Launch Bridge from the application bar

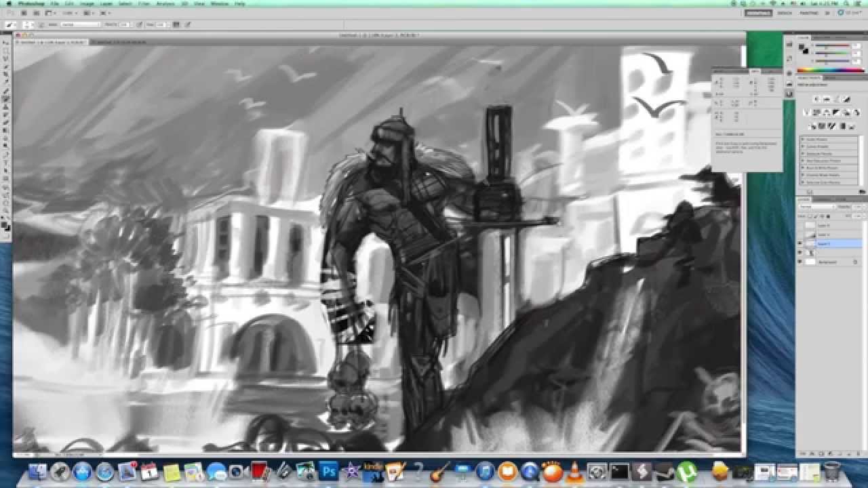[24, 13]
